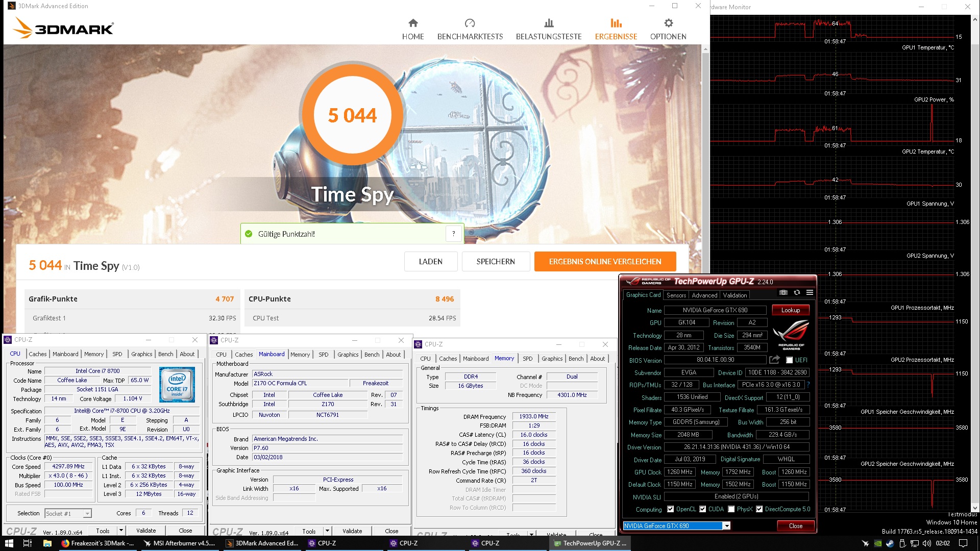The width and height of the screenshot is (980, 551).
Task: Click the CPU-Z Name field Intel Core i7 8700
Action: click(97, 371)
